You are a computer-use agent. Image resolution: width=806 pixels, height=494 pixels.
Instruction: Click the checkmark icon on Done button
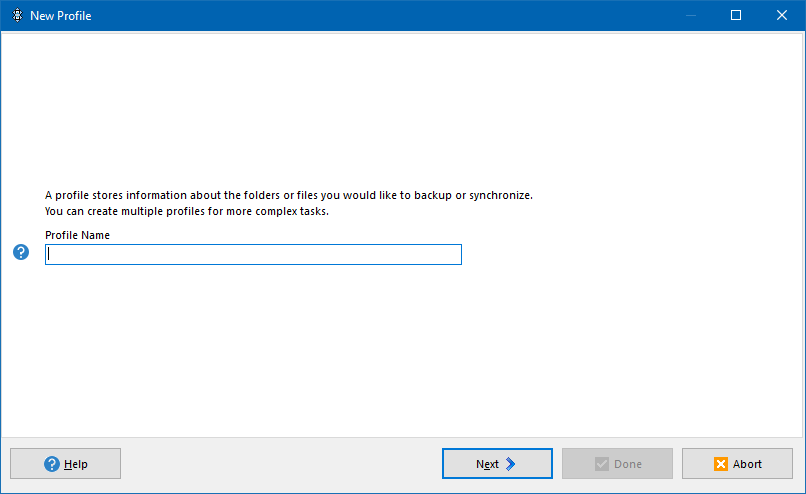[601, 464]
